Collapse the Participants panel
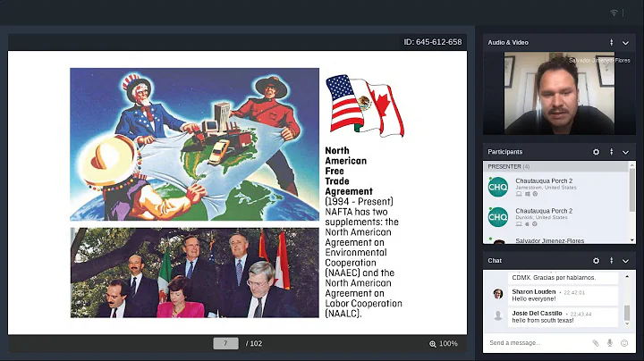 (625, 152)
